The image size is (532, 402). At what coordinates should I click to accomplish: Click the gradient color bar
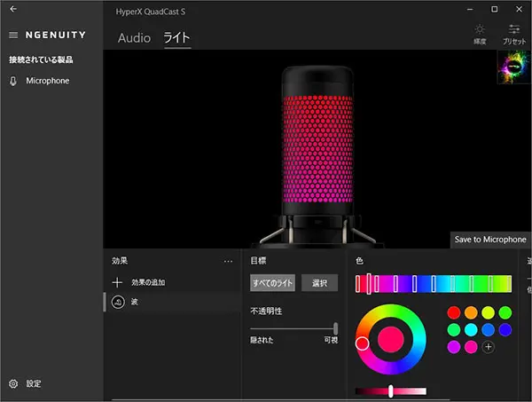[x=434, y=284]
